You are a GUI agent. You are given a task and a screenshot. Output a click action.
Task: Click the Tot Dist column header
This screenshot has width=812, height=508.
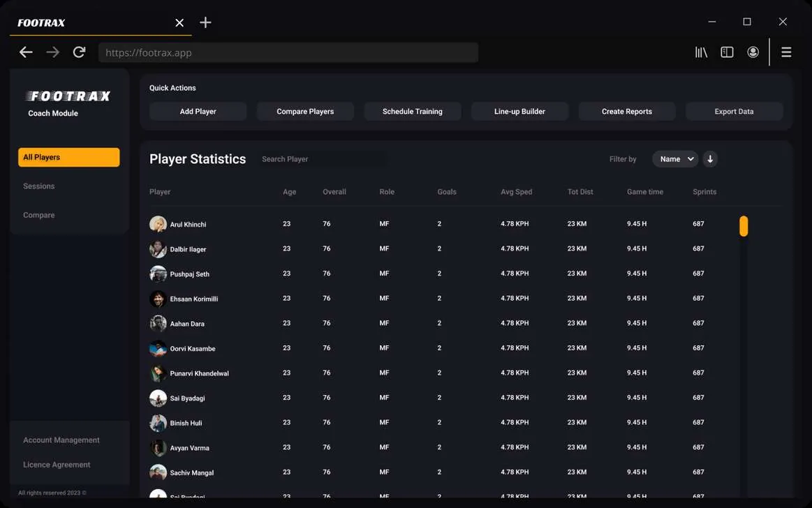pyautogui.click(x=580, y=192)
